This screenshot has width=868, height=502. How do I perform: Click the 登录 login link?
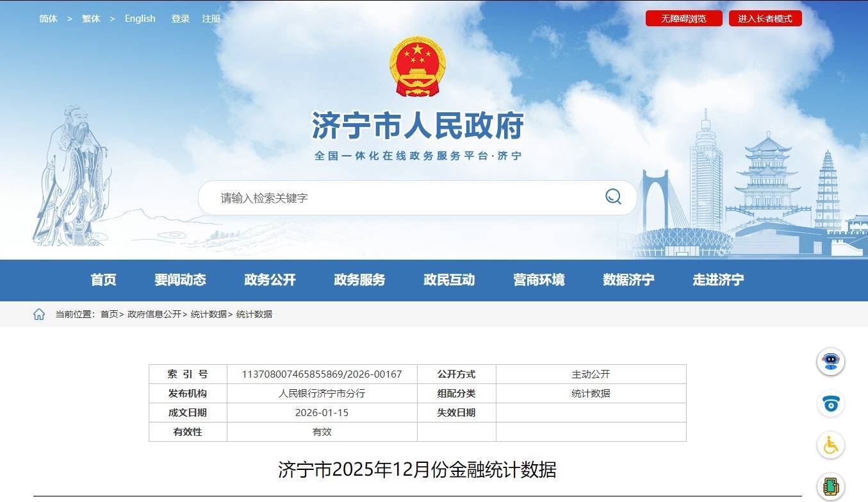pyautogui.click(x=180, y=19)
